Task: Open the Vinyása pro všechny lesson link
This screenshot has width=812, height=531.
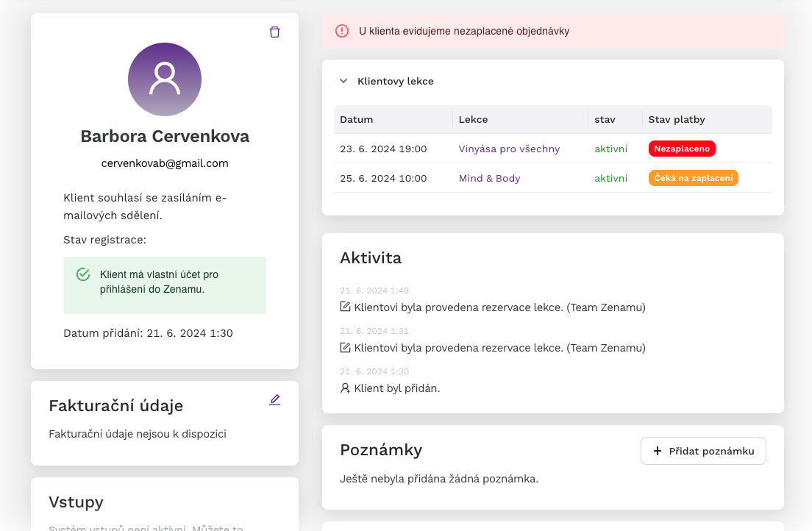Action: tap(509, 149)
